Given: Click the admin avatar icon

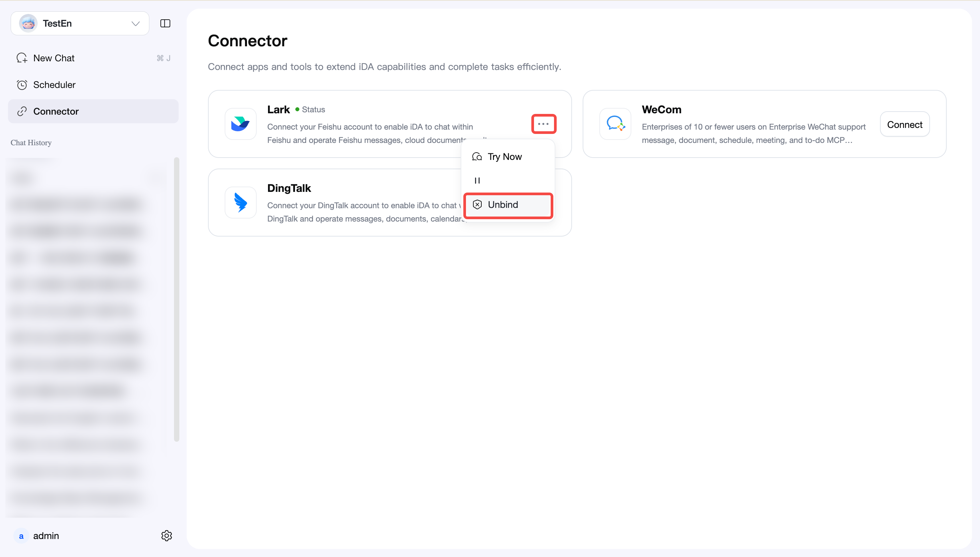Looking at the screenshot, I should click(x=21, y=536).
